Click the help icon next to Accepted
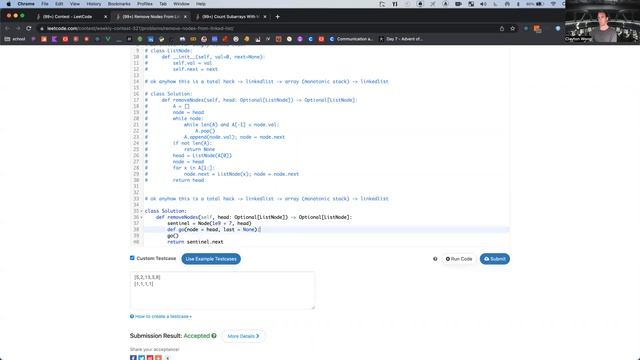Viewport: 640px width, 360px height. pyautogui.click(x=214, y=336)
